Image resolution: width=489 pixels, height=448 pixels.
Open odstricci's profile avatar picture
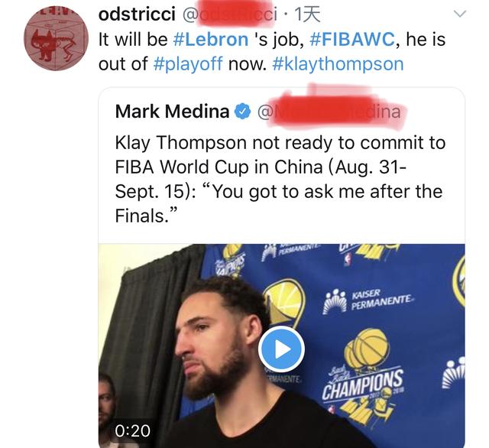[56, 39]
